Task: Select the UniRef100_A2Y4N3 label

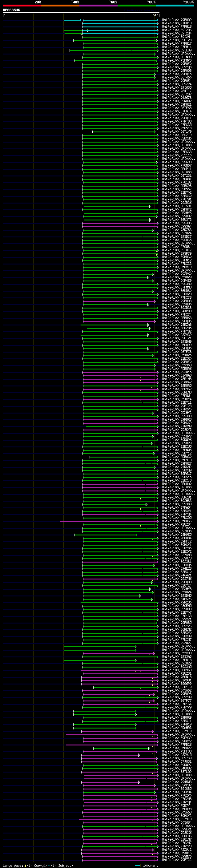Action: [177, 555]
